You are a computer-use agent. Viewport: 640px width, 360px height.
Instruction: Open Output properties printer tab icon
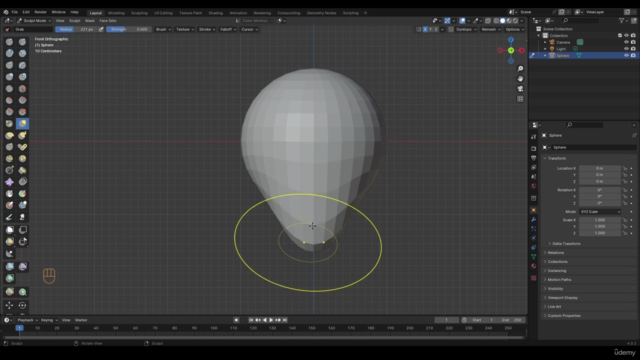pyautogui.click(x=533, y=158)
